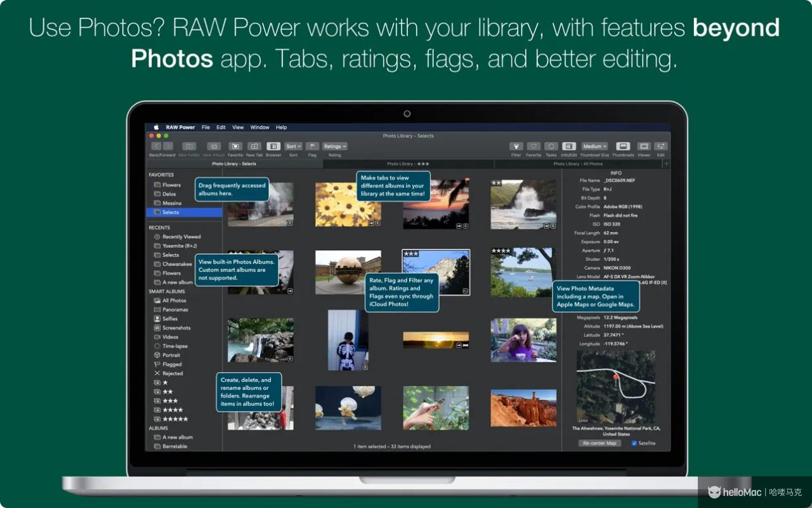Click the '1 item selected – 33 items displayed' status

click(x=392, y=446)
